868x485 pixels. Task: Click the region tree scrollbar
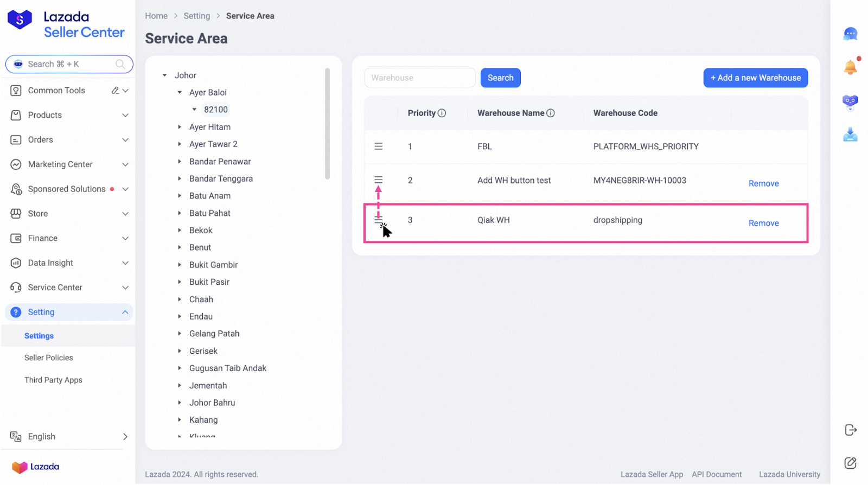[327, 124]
